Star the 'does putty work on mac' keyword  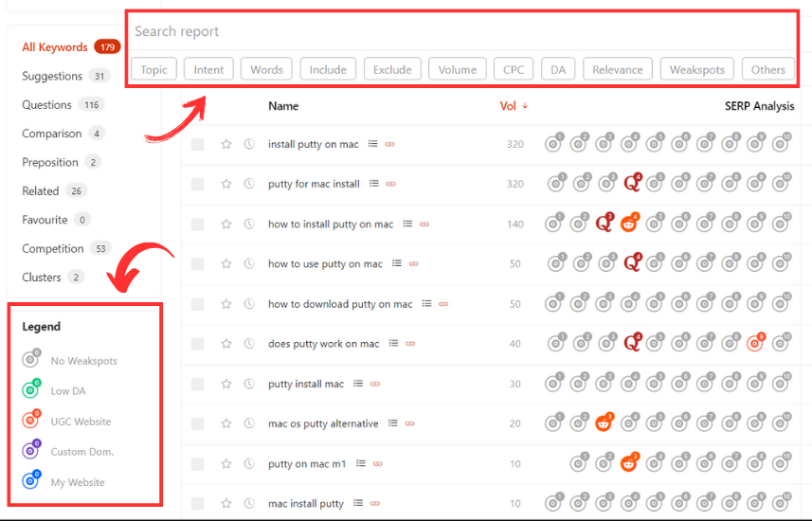coord(226,343)
